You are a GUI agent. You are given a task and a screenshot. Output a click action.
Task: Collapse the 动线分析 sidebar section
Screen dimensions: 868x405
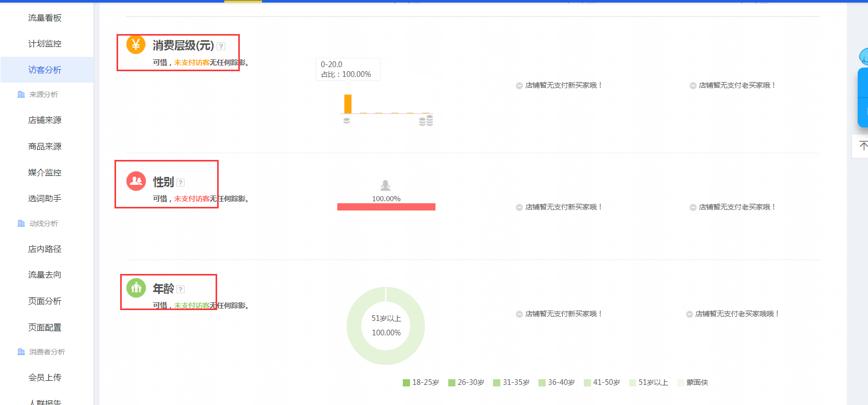[x=43, y=223]
